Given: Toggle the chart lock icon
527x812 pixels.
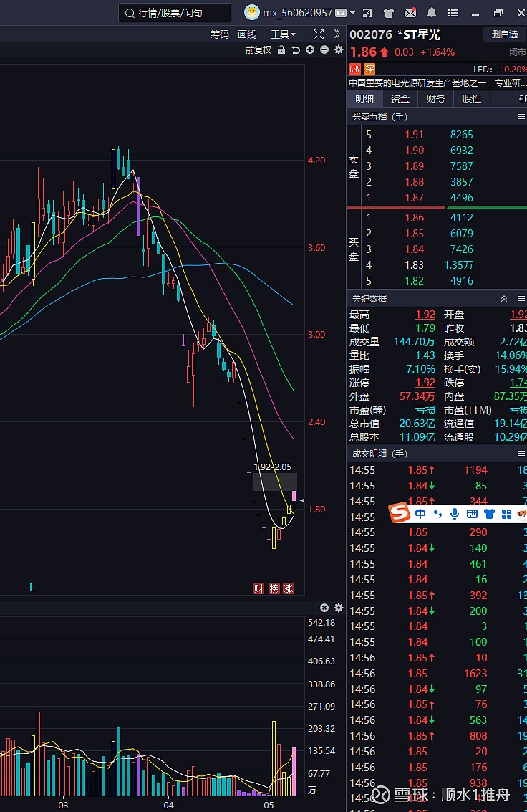Looking at the screenshot, I should click(281, 50).
